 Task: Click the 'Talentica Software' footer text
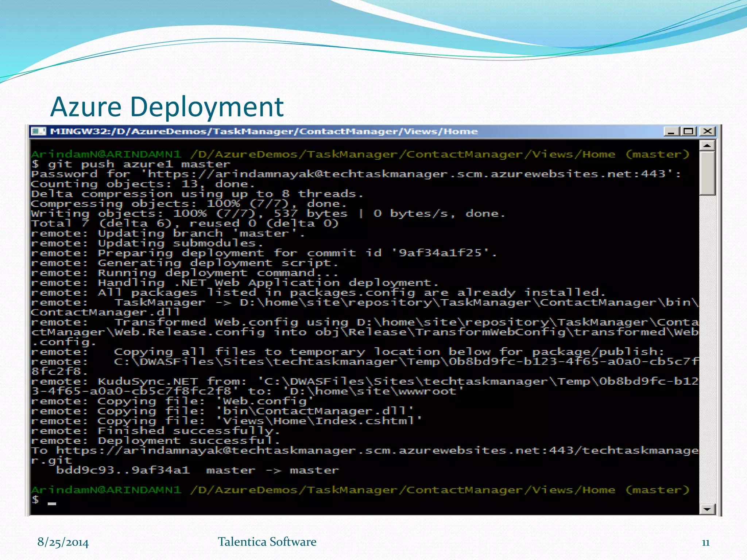(267, 542)
